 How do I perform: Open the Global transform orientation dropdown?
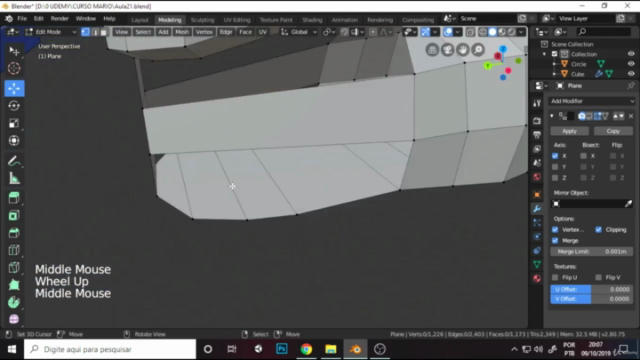click(299, 32)
